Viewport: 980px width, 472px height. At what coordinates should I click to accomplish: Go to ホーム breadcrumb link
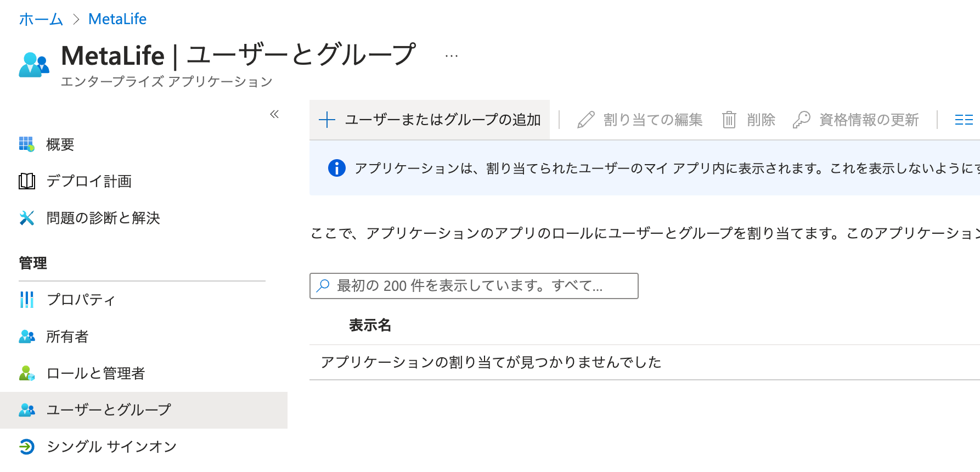[41, 19]
